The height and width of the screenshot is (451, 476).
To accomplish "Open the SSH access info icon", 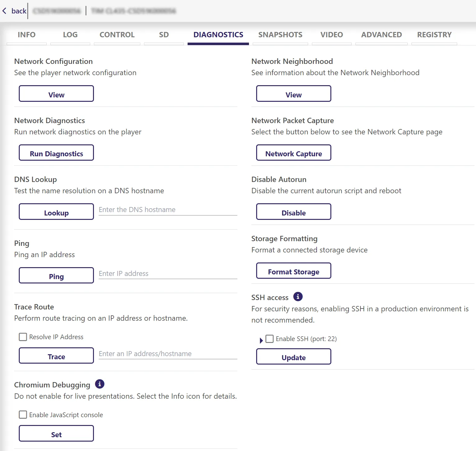I will coord(298,296).
